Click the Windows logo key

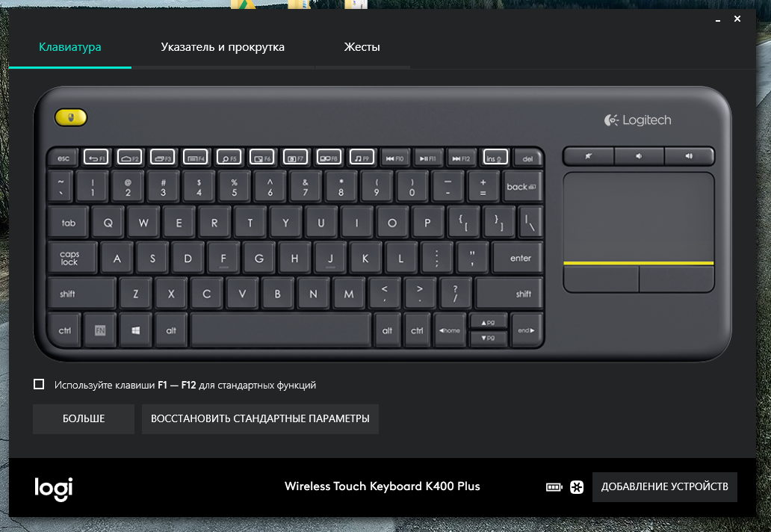tap(136, 330)
